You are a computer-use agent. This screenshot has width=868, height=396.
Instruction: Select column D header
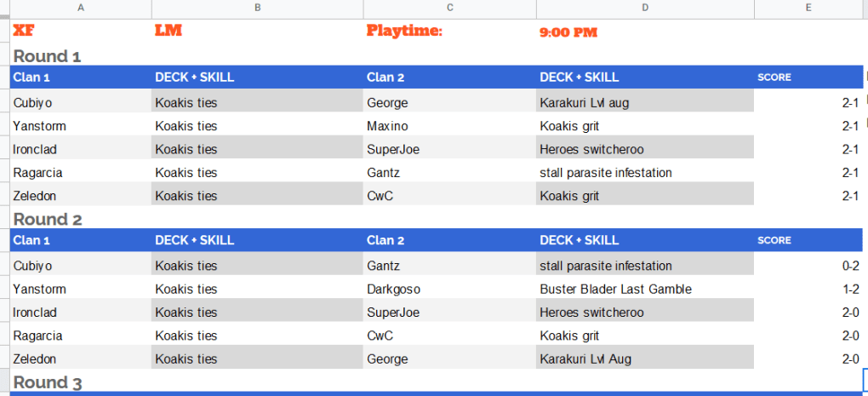click(x=645, y=8)
